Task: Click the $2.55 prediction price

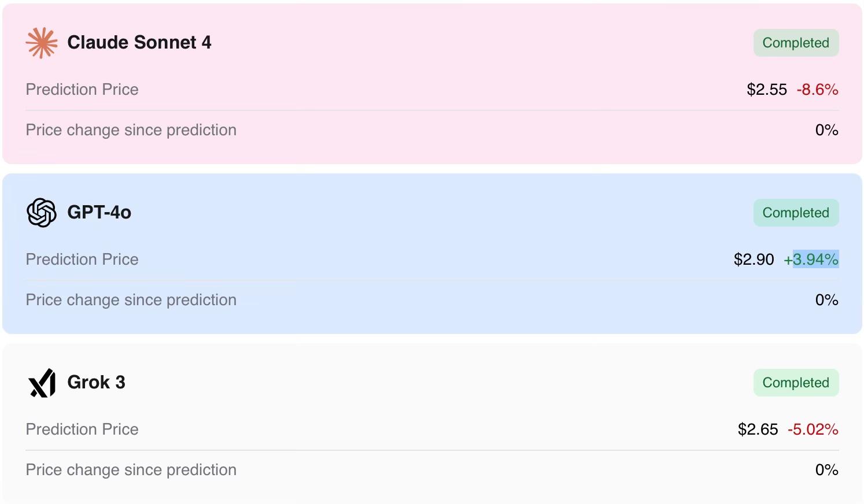Action: (x=766, y=90)
